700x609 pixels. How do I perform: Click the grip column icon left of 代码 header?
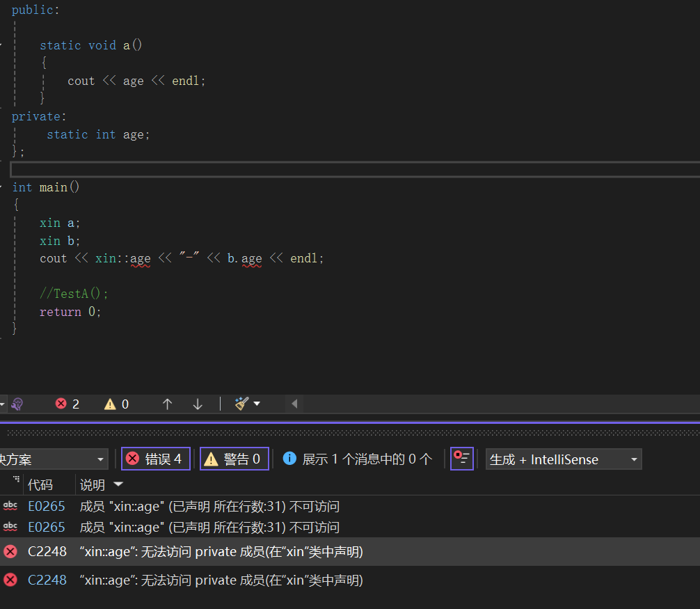16,479
